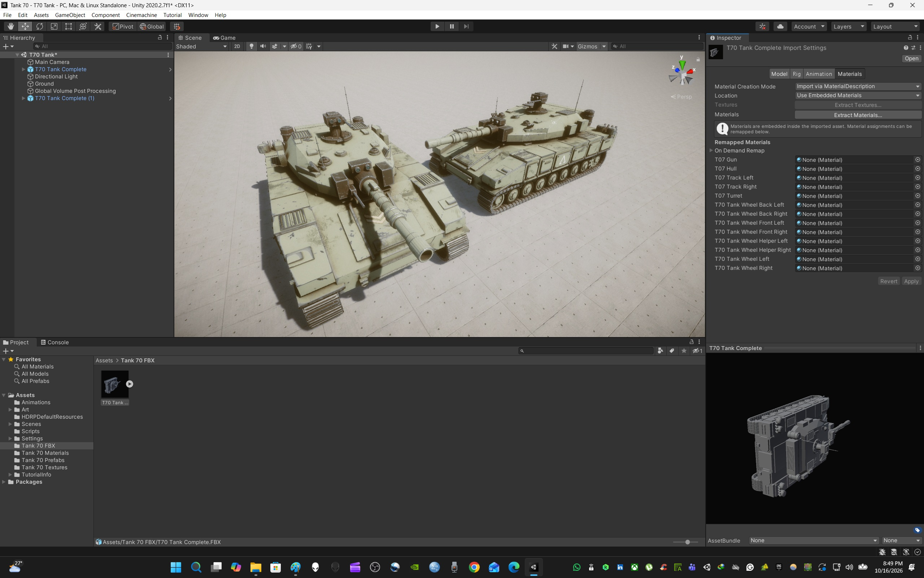Image resolution: width=924 pixels, height=578 pixels.
Task: Open Collab services icon
Action: (x=763, y=26)
